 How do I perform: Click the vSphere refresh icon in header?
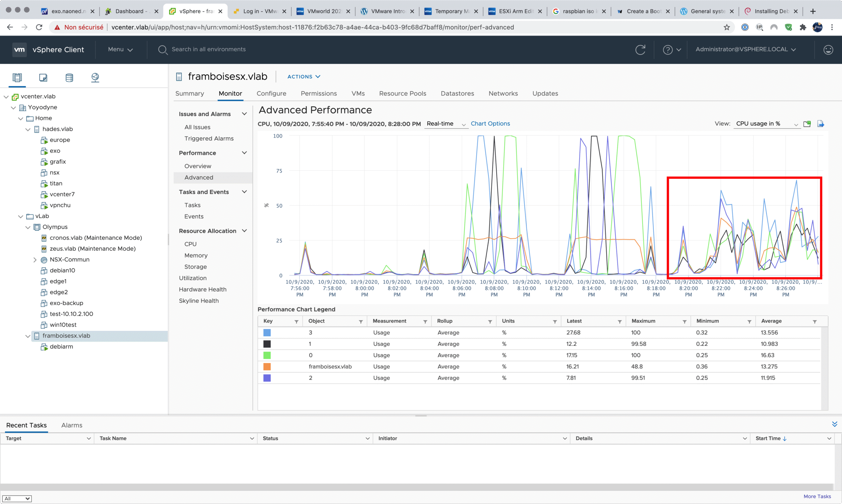pyautogui.click(x=640, y=50)
